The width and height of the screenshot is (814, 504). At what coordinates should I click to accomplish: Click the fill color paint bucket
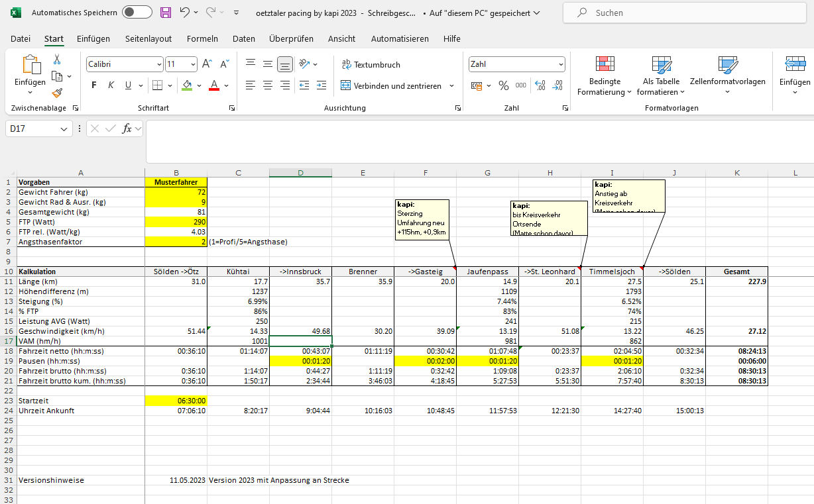click(x=187, y=85)
